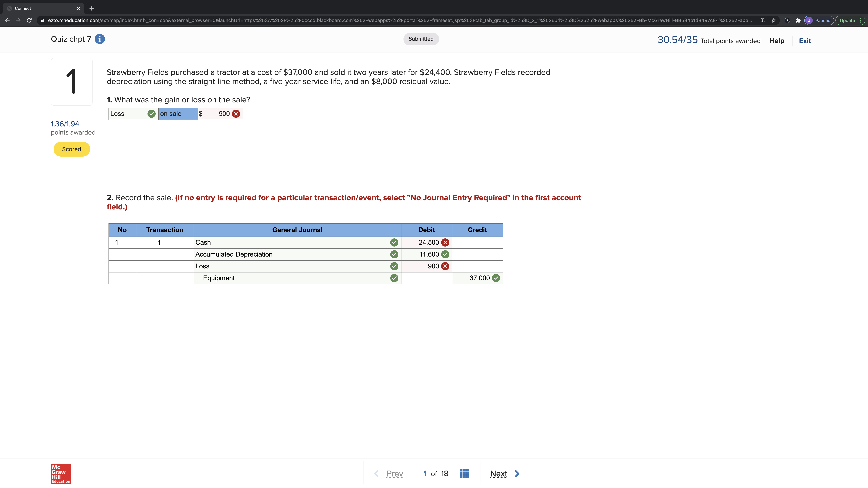This screenshot has height=488, width=868.
Task: Click the yellow Scored badge
Action: 72,149
